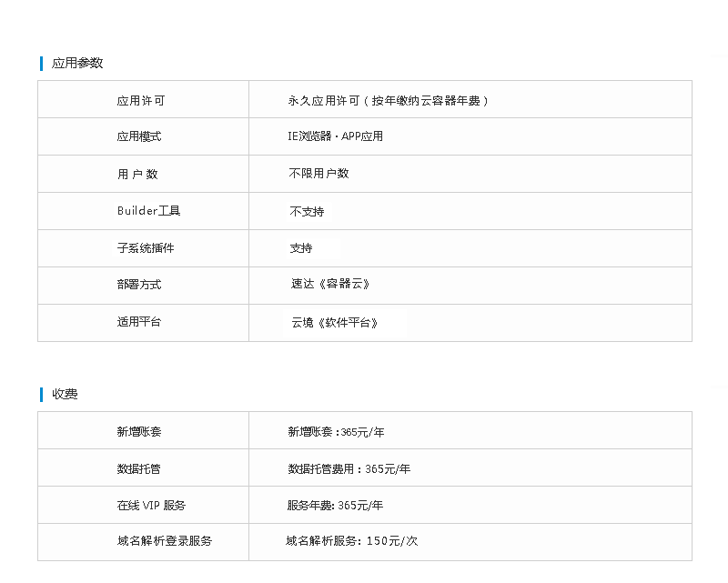Select the Builder工具 label cell

tap(149, 211)
